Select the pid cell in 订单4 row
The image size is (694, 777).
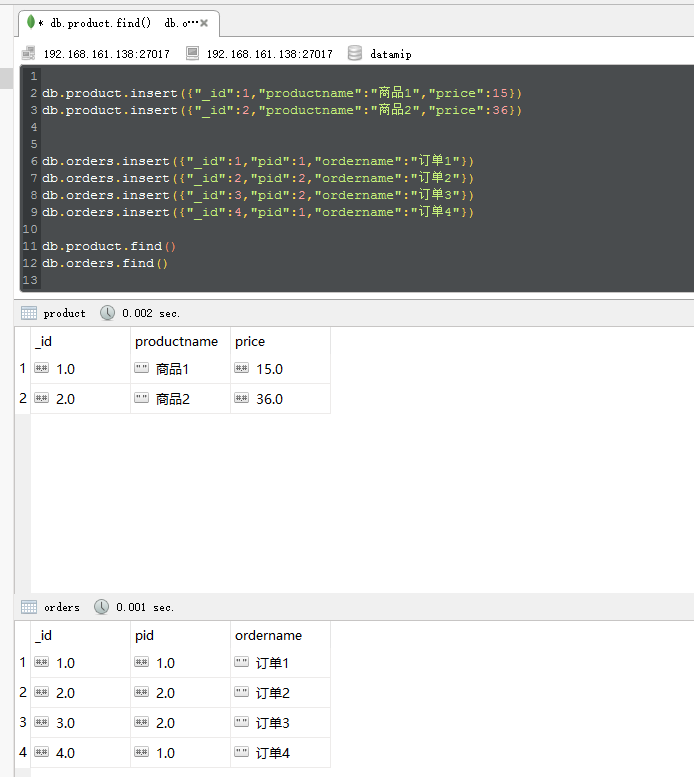180,752
